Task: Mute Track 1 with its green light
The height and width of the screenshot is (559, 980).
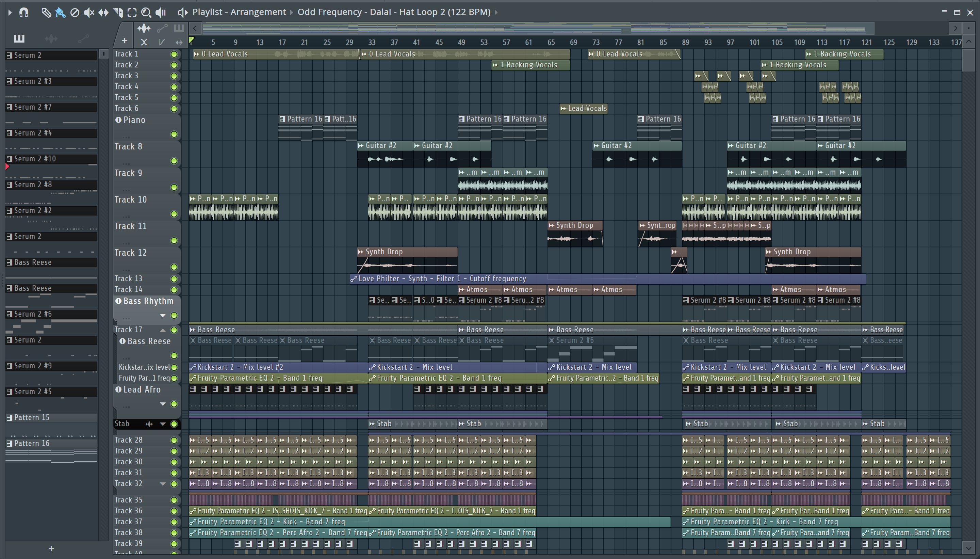Action: point(174,54)
